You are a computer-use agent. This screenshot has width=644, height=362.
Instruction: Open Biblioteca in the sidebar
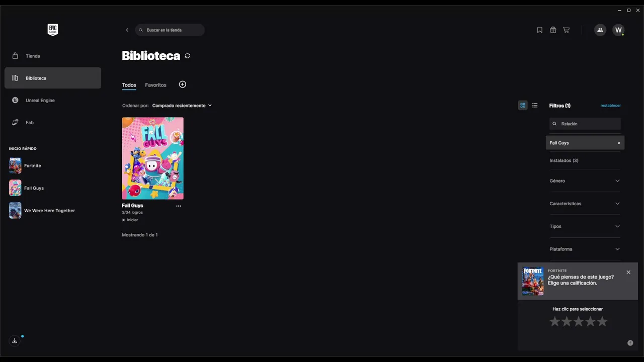[x=53, y=78]
